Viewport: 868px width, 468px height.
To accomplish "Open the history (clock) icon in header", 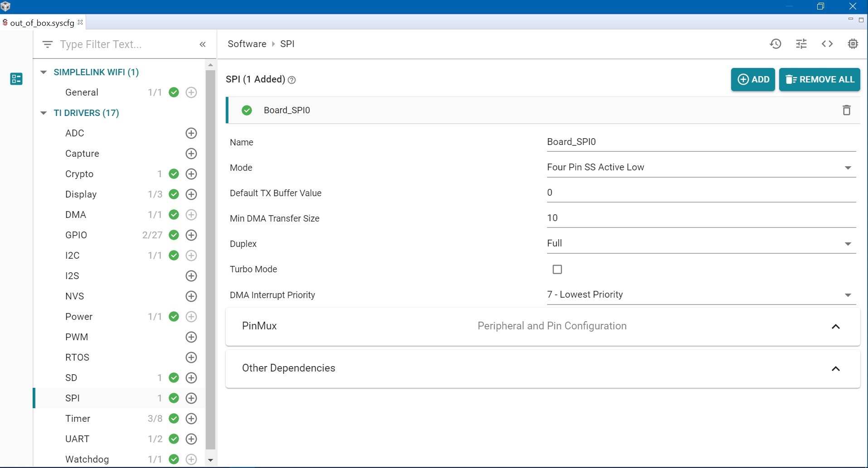I will point(776,44).
